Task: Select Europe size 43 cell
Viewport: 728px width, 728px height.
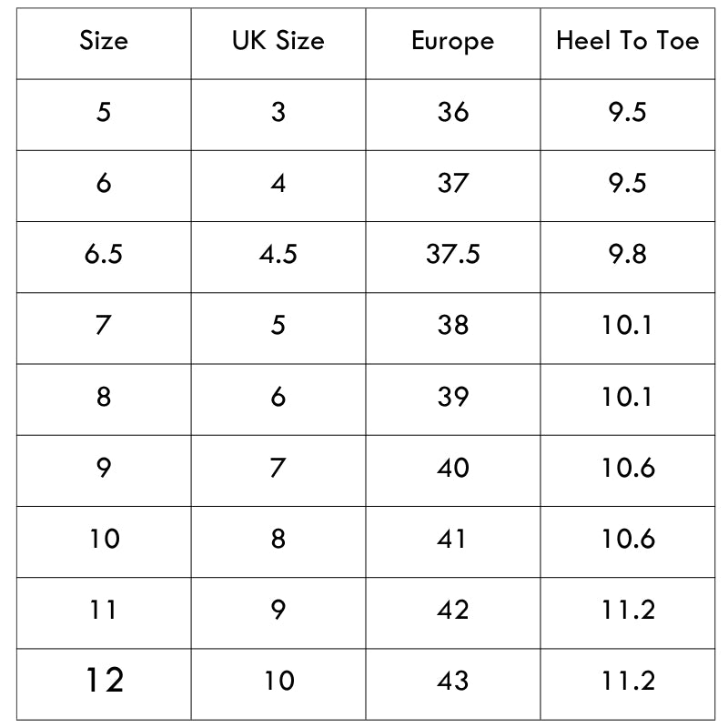Action: click(452, 680)
